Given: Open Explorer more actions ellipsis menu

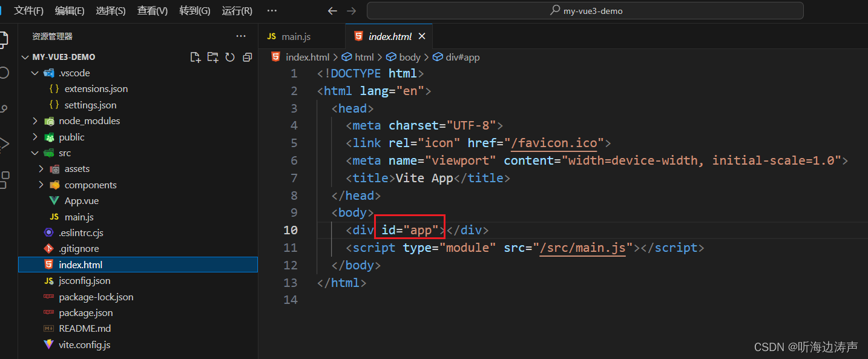Looking at the screenshot, I should [x=241, y=36].
